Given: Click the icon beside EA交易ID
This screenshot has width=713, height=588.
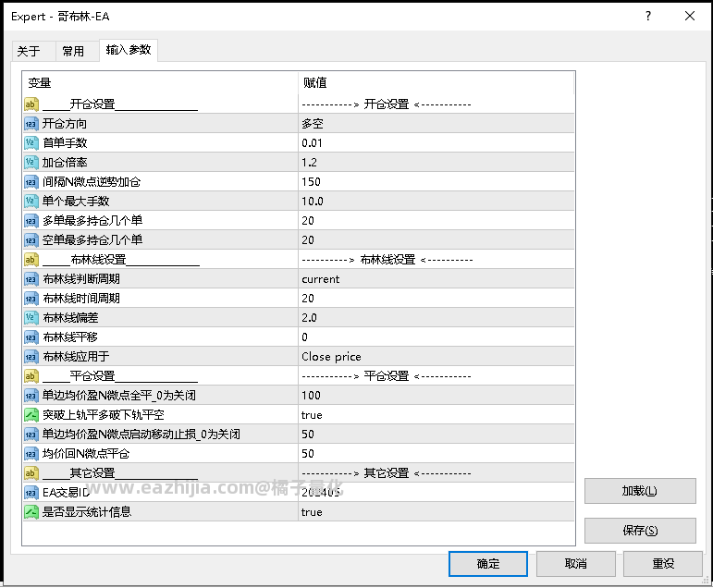Looking at the screenshot, I should 31,493.
